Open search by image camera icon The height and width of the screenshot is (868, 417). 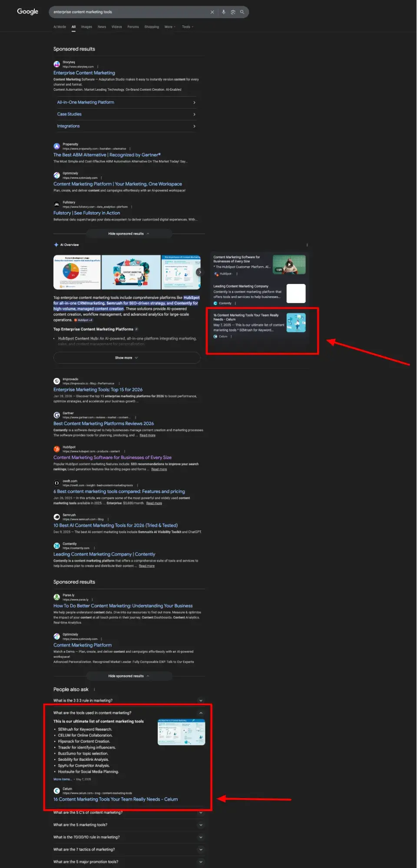[233, 12]
